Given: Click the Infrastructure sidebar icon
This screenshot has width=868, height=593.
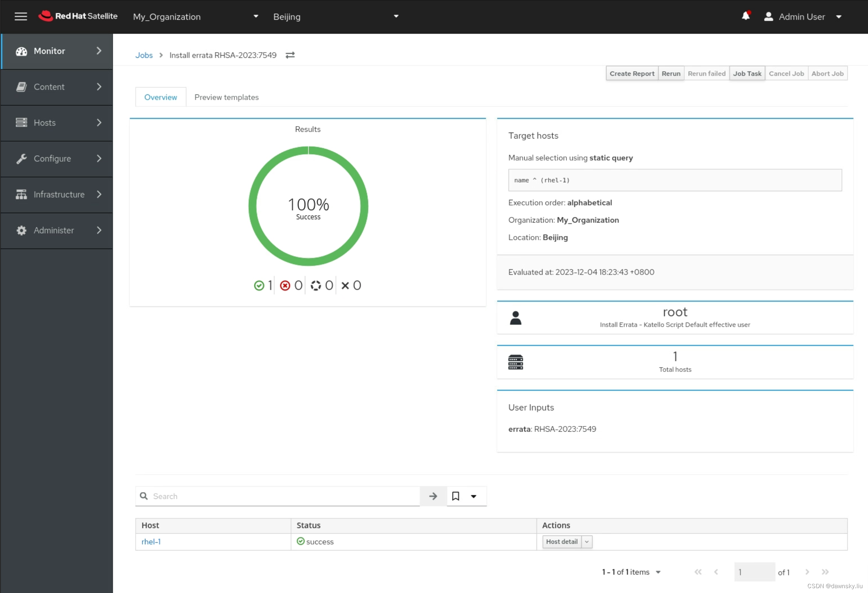Looking at the screenshot, I should [21, 194].
